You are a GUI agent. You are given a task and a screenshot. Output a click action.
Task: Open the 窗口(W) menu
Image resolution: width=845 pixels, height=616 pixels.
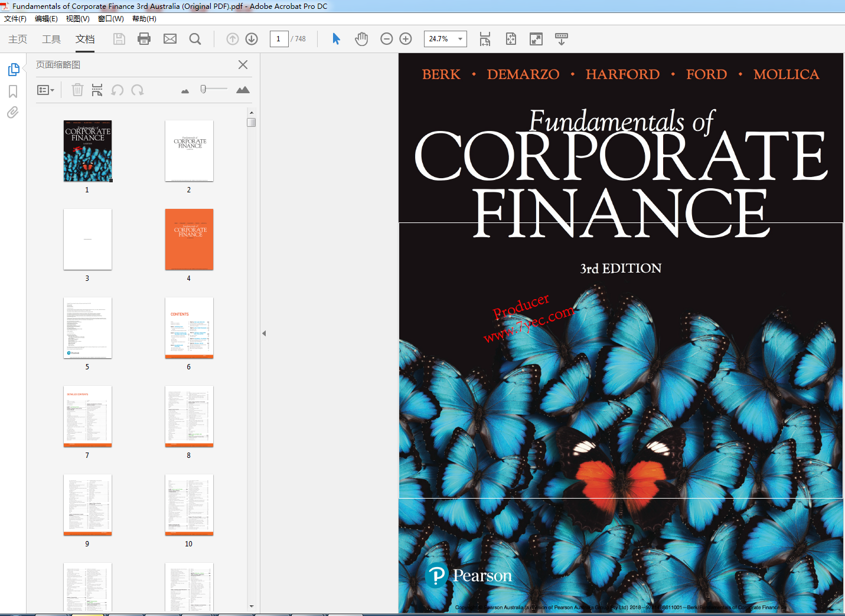(x=111, y=19)
